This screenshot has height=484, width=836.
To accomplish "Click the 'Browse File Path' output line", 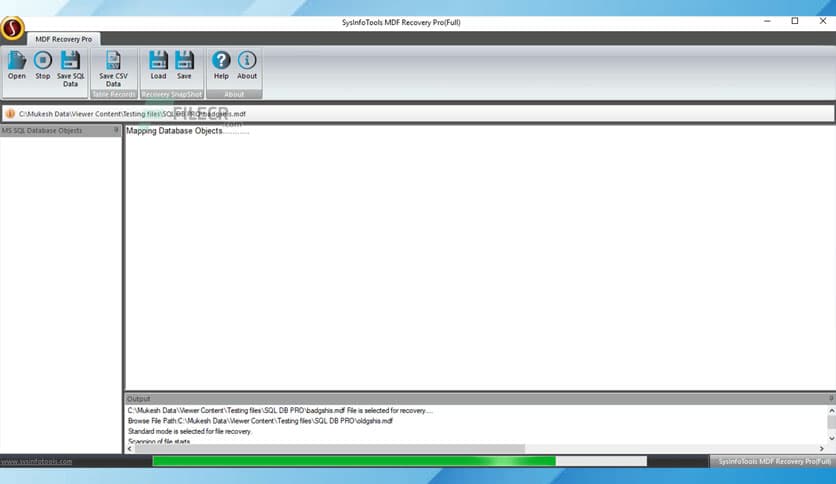I will pos(260,421).
